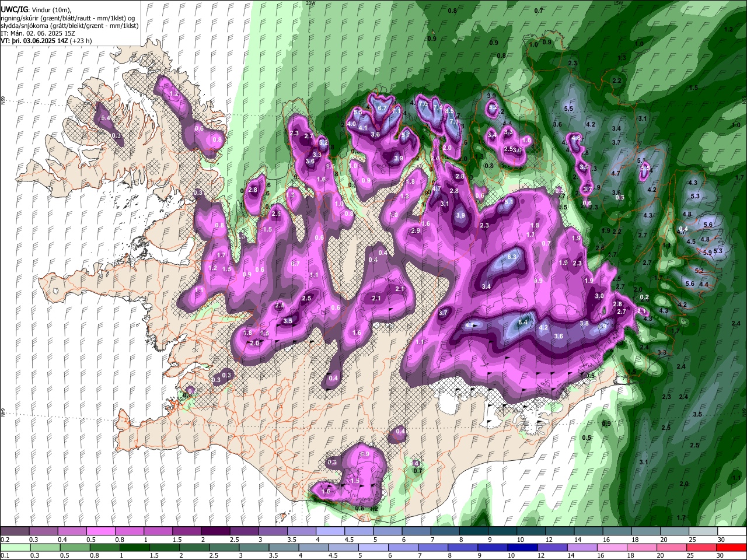Click the 8.5 value on the north coast
747x560 pixels.
click(x=449, y=111)
